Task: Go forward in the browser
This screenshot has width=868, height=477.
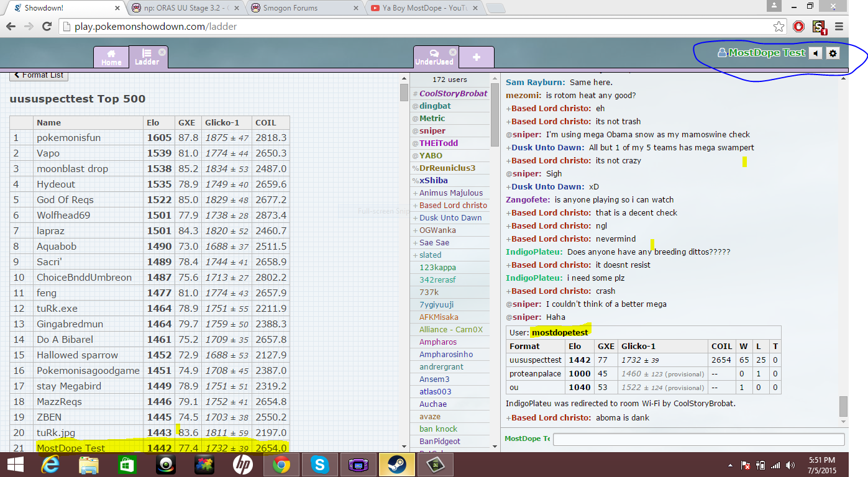Action: click(x=29, y=27)
